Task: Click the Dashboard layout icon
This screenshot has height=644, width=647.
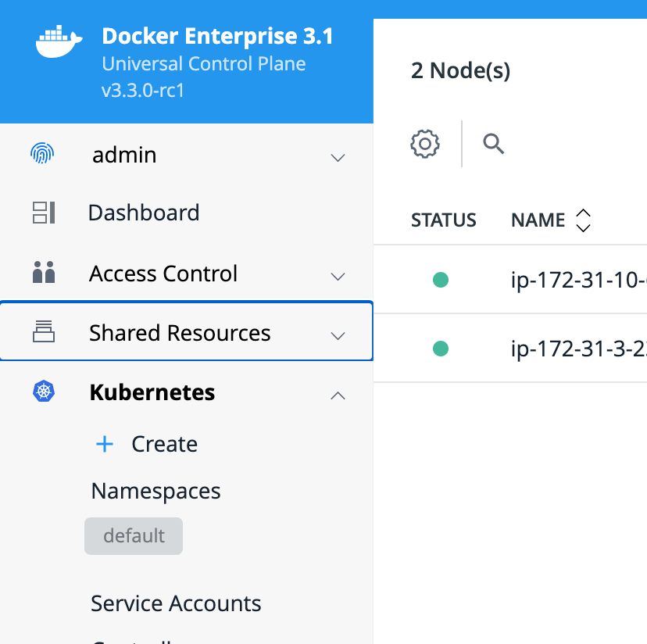Action: coord(43,213)
